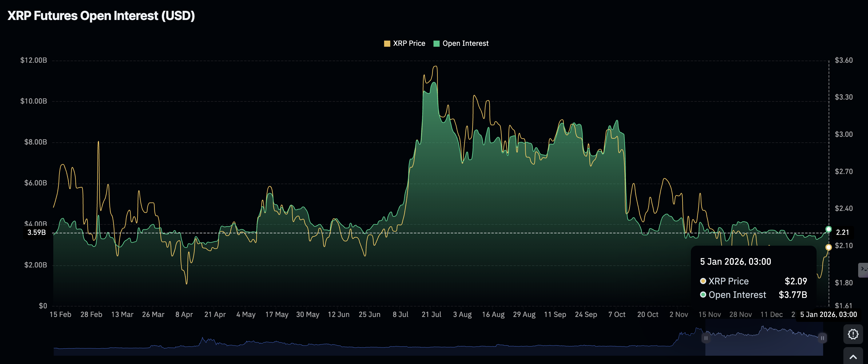Click the Open Interest dot in the tooltip
The image size is (868, 364).
pyautogui.click(x=703, y=295)
